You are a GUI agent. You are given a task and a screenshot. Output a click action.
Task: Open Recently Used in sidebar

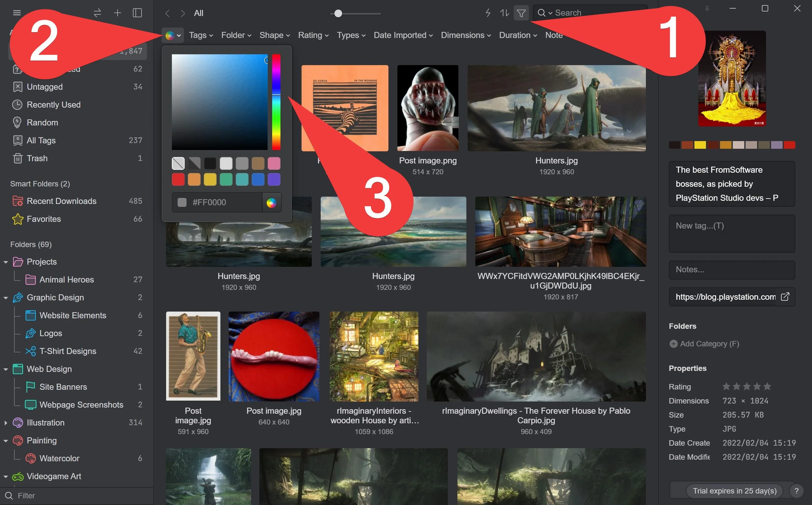coord(78,104)
